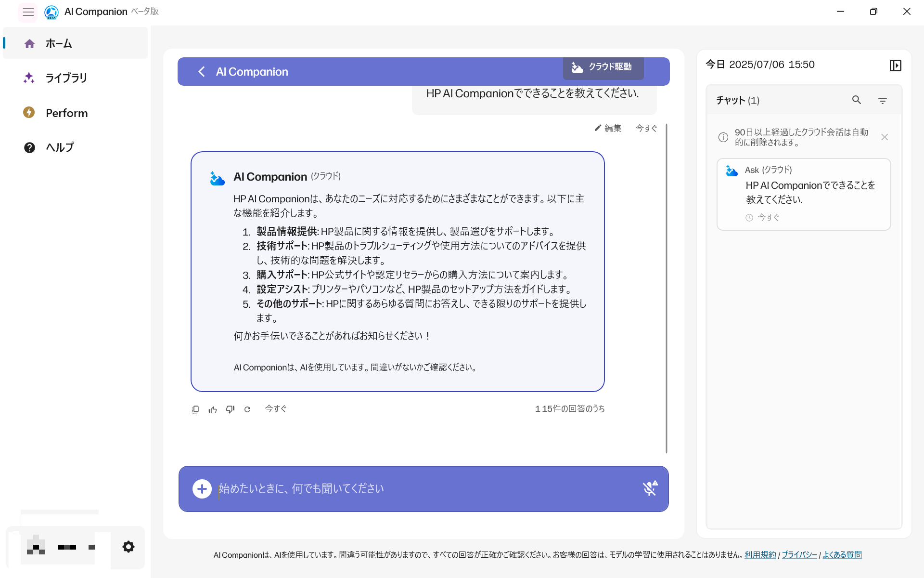
Task: Click cloud icon on history card
Action: [732, 171]
